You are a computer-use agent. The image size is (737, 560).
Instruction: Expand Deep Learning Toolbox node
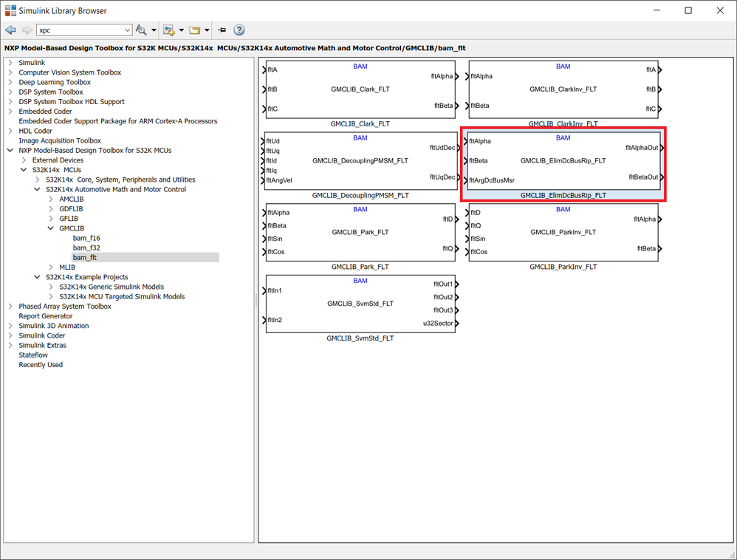(x=10, y=82)
